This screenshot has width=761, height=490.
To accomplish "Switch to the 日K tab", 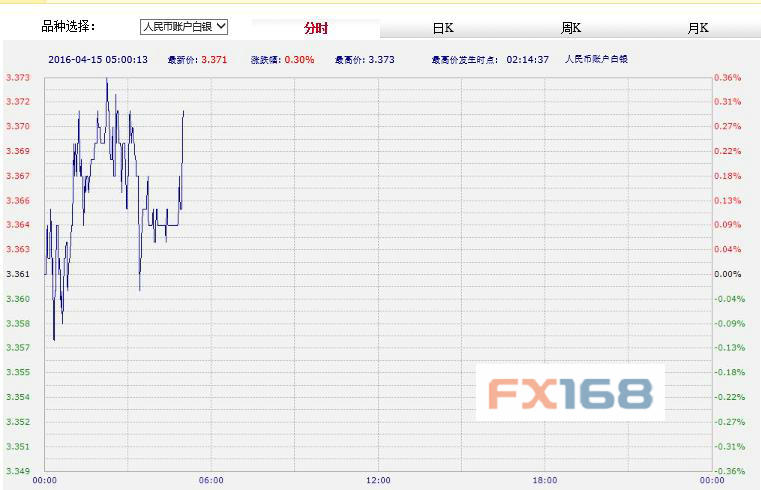I will [x=443, y=29].
